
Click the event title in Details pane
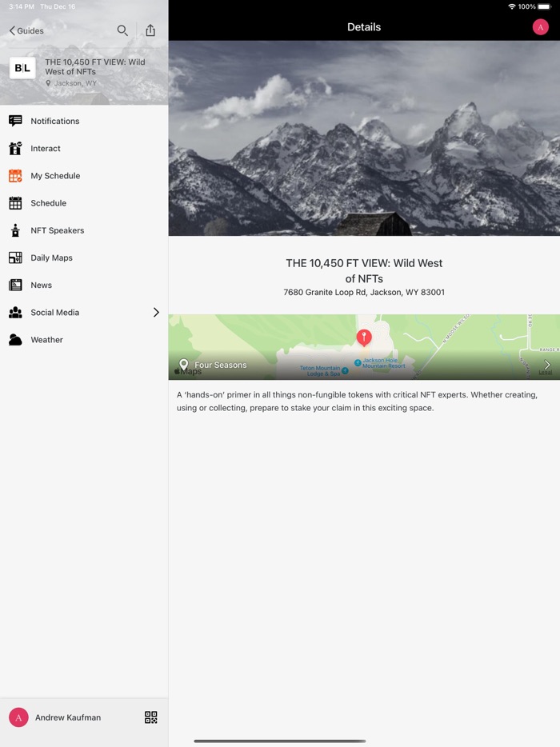tap(364, 270)
